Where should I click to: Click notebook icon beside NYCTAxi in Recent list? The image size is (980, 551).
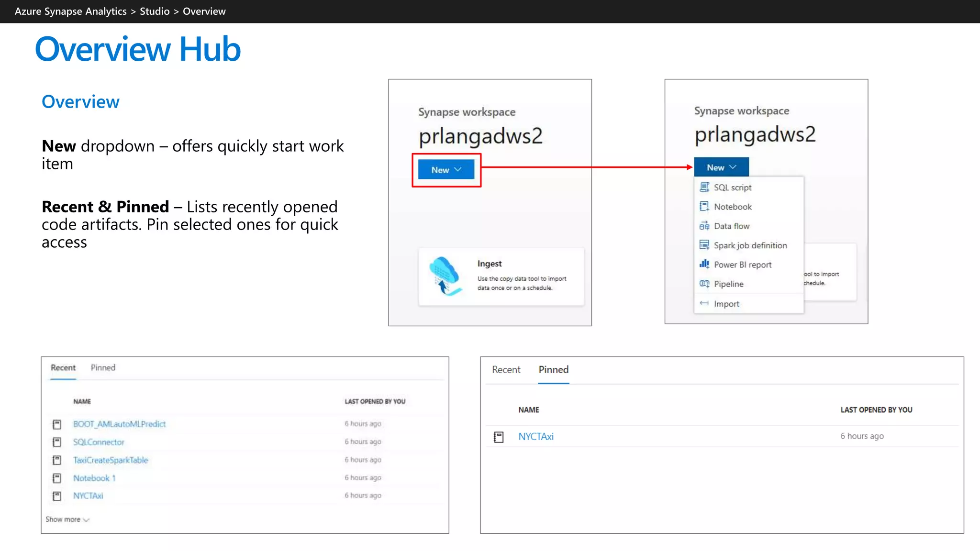(x=57, y=496)
